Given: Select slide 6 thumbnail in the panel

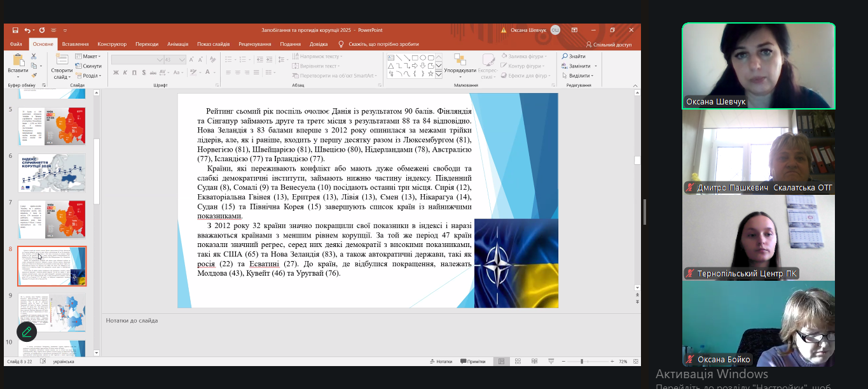Looking at the screenshot, I should pos(52,173).
